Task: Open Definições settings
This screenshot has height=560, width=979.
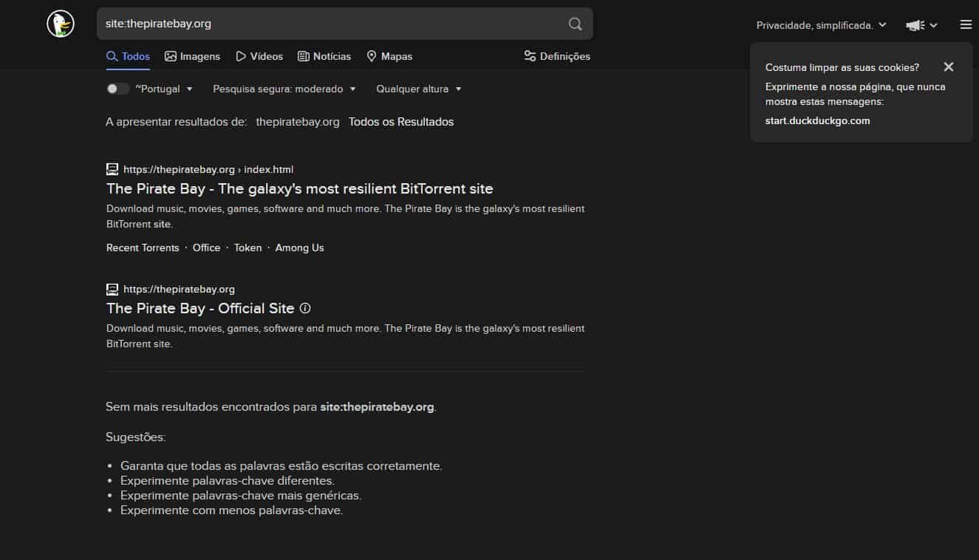Action: coord(557,56)
